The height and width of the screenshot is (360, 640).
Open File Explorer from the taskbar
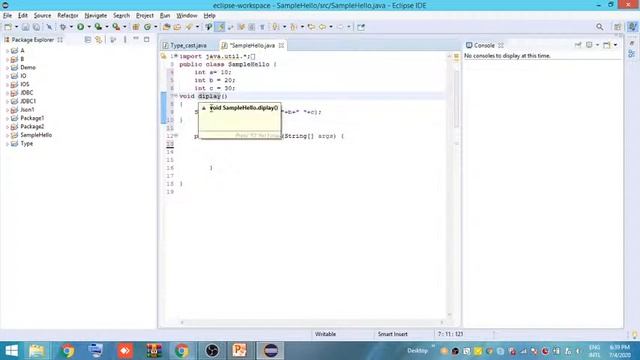[x=37, y=351]
